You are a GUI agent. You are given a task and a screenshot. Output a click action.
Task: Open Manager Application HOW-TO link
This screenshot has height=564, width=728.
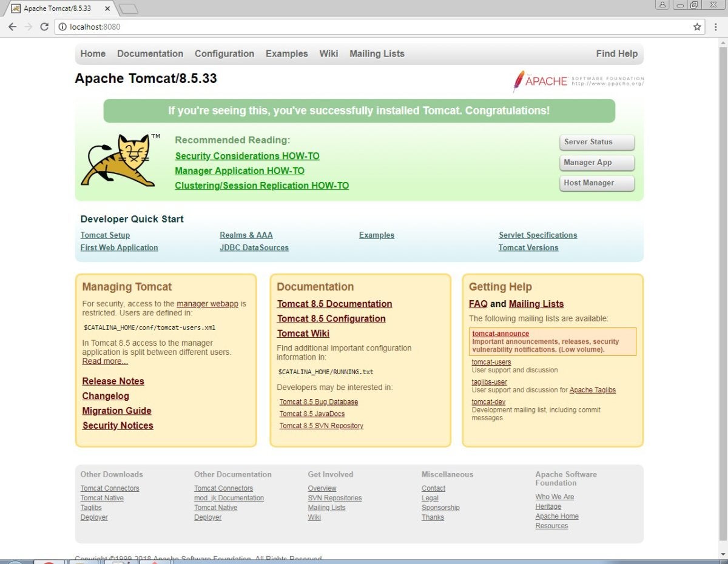tap(240, 171)
